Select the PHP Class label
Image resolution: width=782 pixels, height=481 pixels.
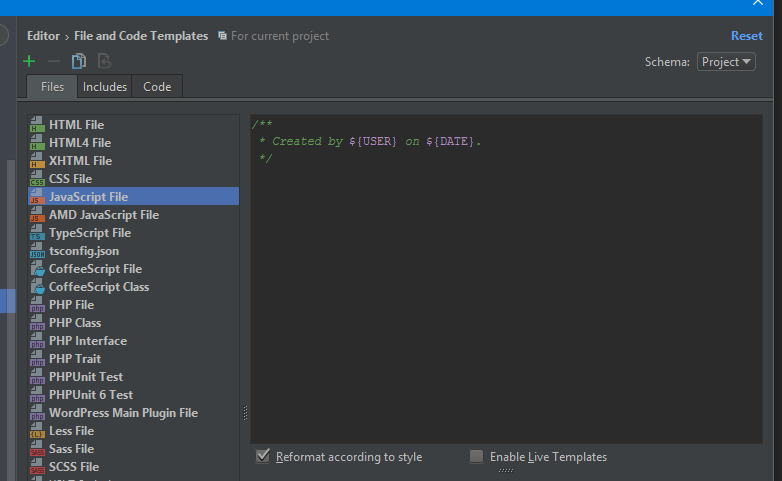point(75,322)
